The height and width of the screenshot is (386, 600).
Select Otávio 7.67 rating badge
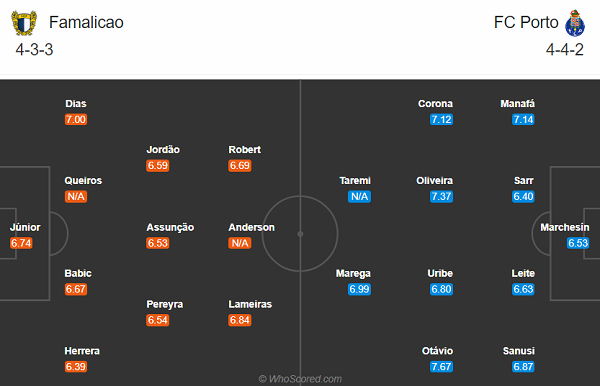(x=441, y=366)
